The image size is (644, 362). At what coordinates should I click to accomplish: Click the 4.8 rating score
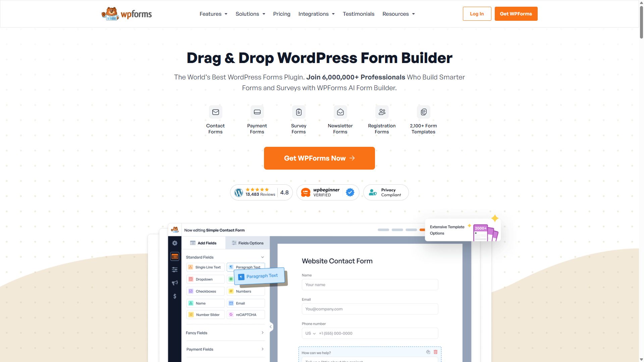point(284,192)
